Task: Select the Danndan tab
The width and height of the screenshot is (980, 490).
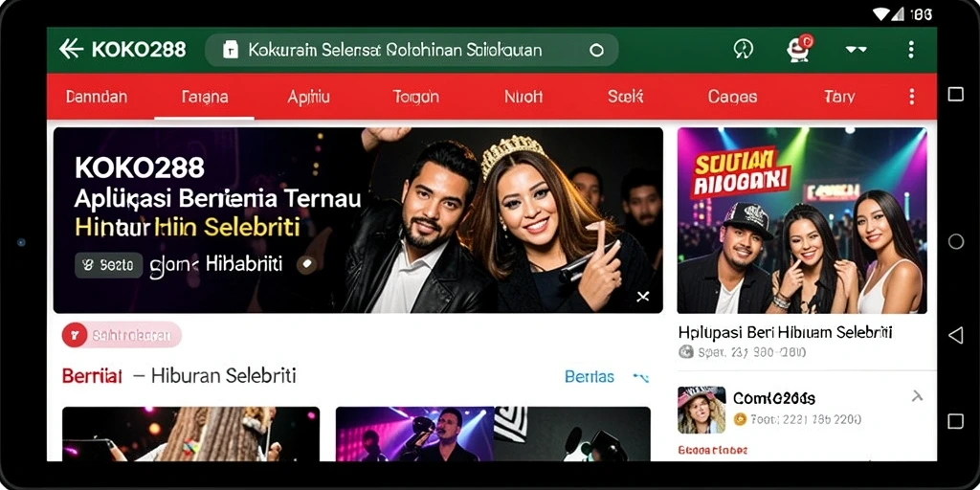Action: (97, 97)
